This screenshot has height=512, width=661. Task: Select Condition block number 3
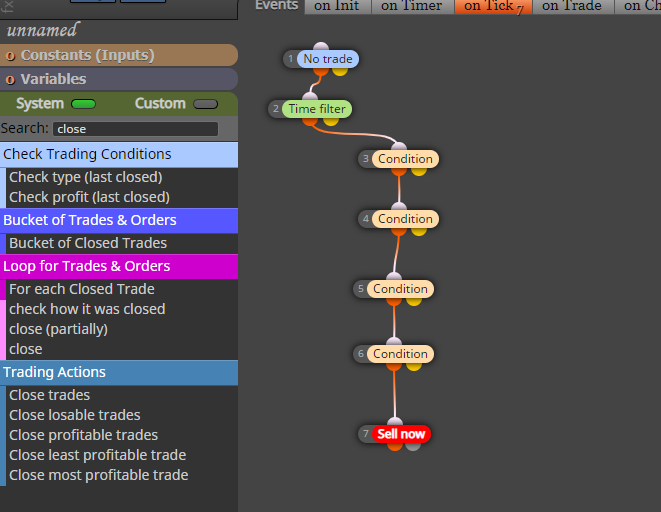click(405, 159)
